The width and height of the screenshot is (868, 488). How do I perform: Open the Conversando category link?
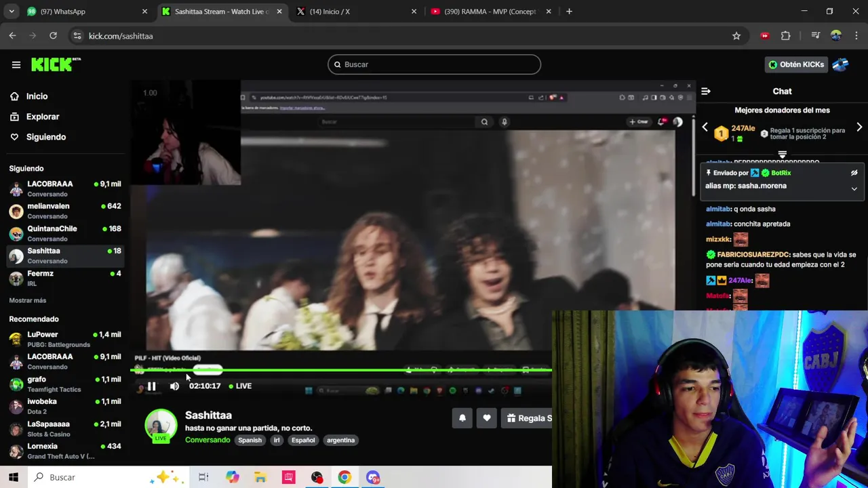point(208,440)
